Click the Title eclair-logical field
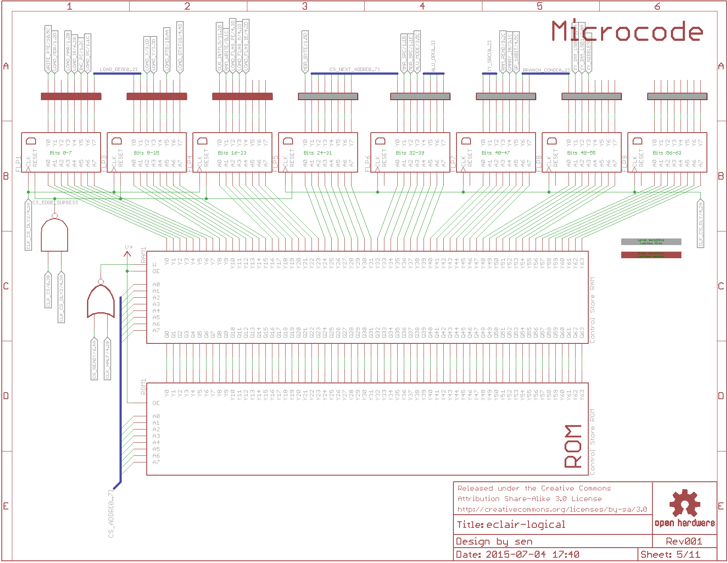Viewport: 728px width, 563px height. point(511,525)
